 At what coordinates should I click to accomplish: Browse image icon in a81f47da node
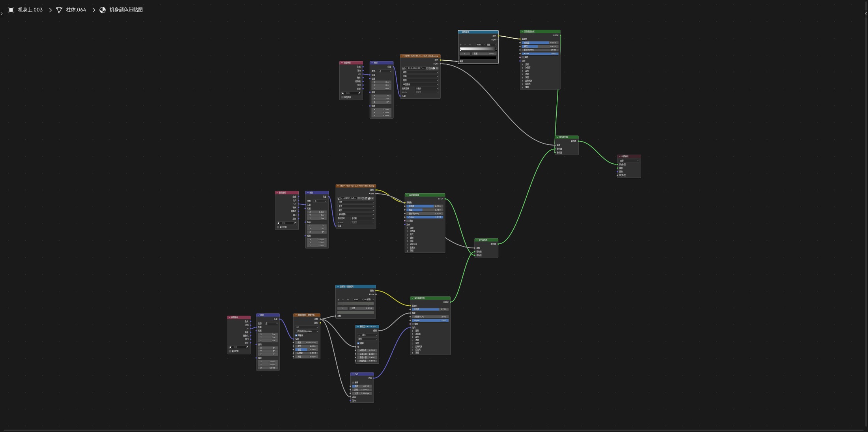(x=339, y=198)
